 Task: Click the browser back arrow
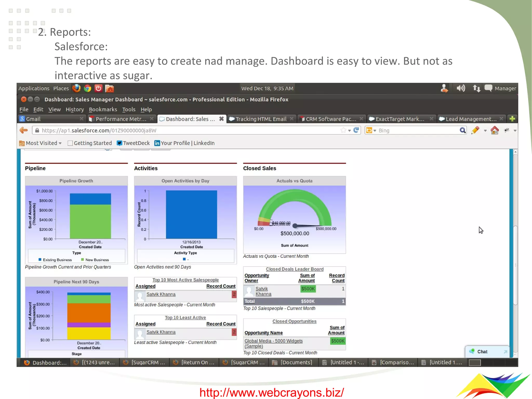pyautogui.click(x=24, y=130)
